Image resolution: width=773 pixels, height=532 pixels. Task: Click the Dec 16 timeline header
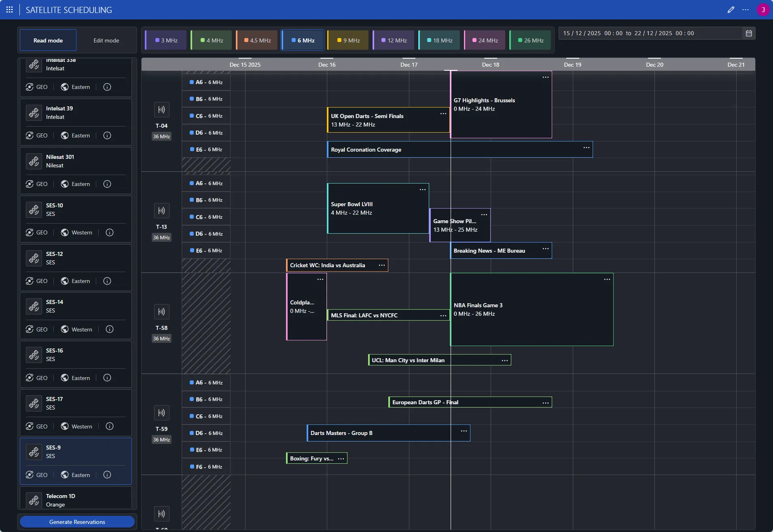[x=327, y=65]
